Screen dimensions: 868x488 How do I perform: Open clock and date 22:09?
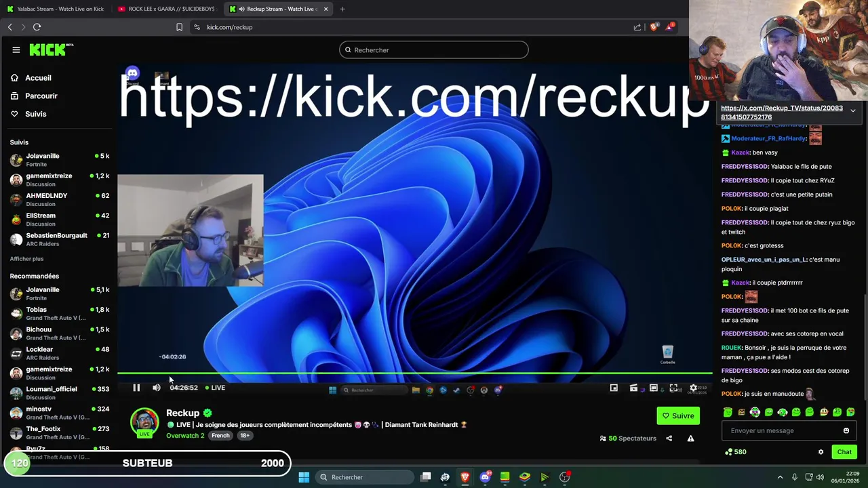point(844,477)
